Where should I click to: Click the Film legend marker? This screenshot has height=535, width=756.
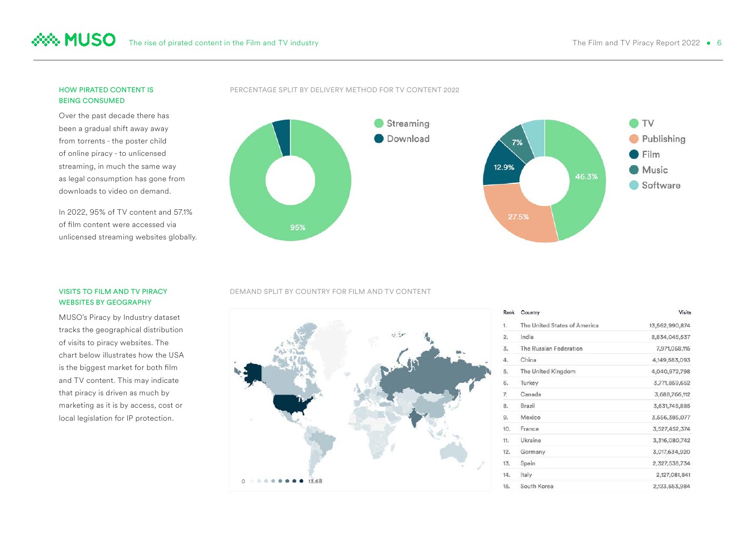click(x=634, y=154)
